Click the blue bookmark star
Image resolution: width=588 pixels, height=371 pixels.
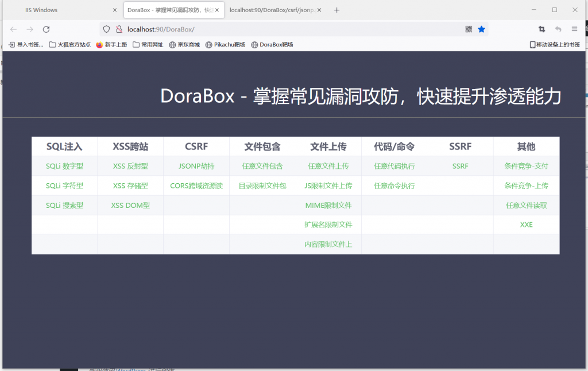482,29
